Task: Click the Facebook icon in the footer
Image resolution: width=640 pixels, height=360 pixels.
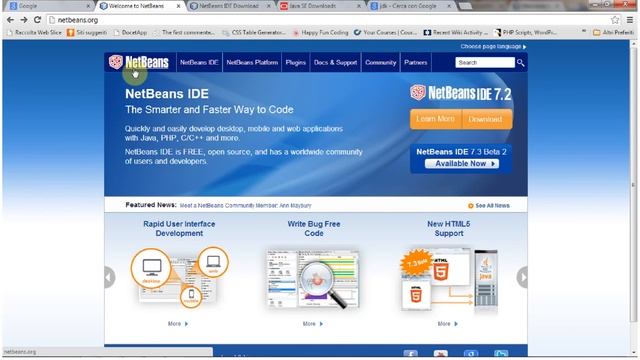Action: tap(410, 353)
